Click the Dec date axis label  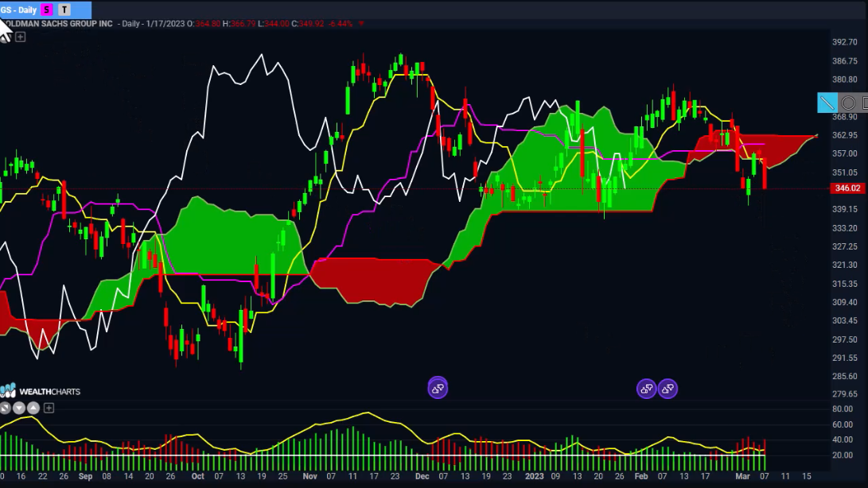tap(422, 476)
